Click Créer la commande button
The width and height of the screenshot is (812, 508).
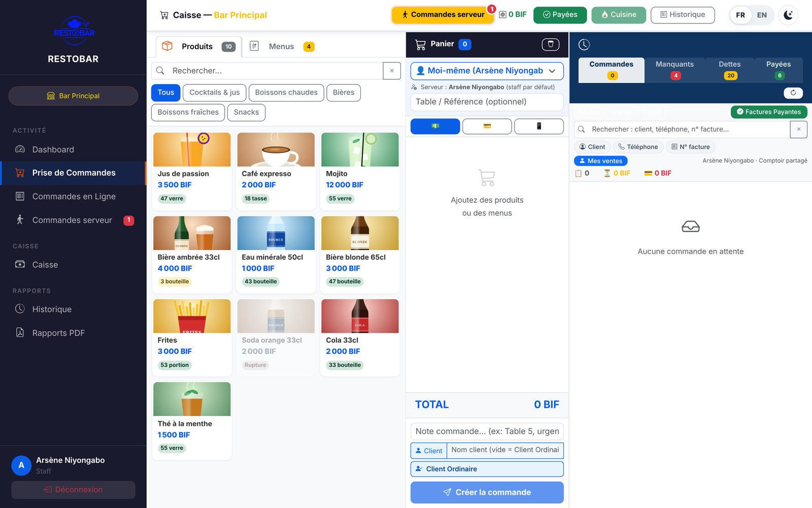tap(487, 492)
